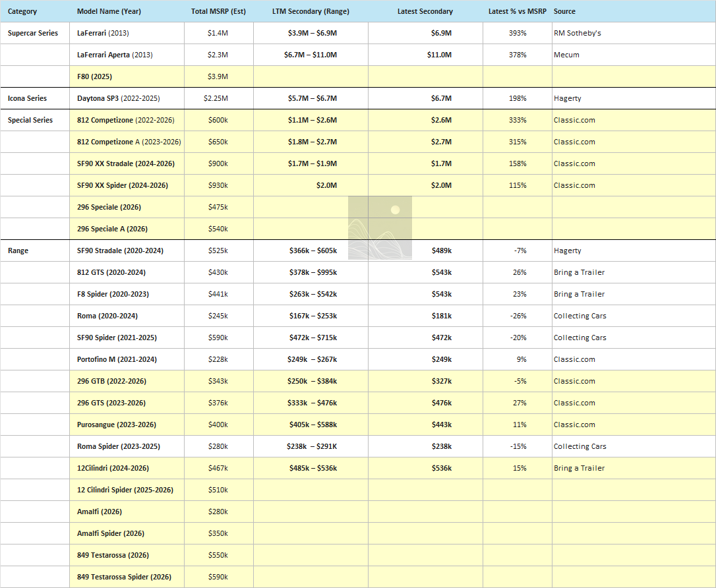
Task: Select the 333% vs MSRP value
Action: 518,120
